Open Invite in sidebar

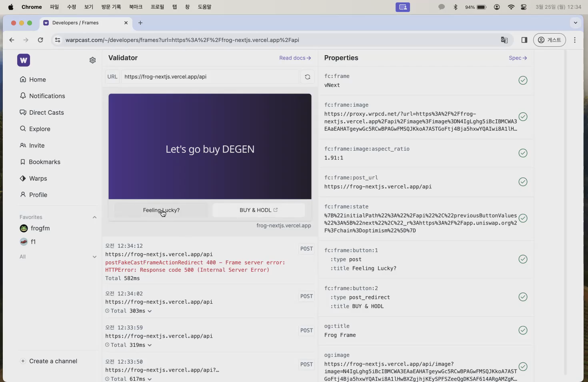click(32, 145)
